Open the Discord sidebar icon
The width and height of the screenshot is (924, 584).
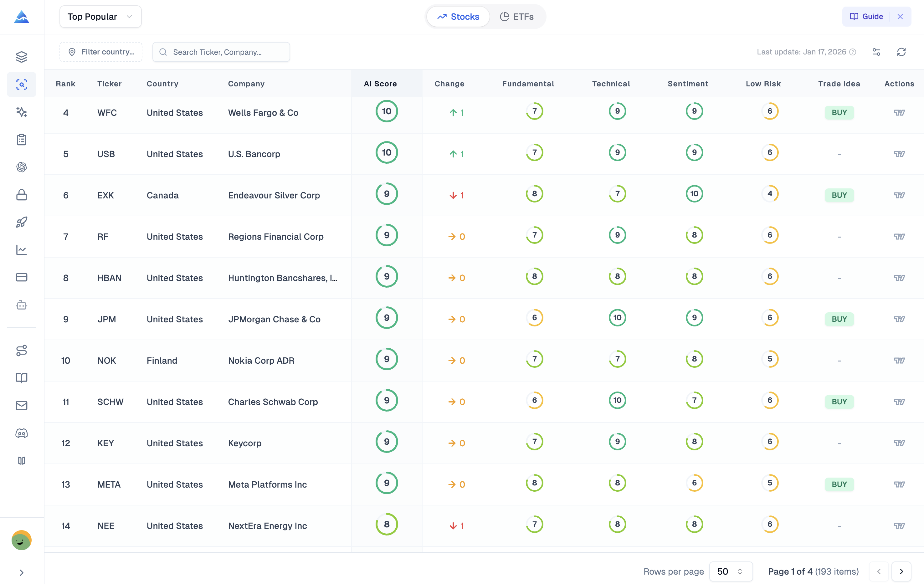[22, 433]
